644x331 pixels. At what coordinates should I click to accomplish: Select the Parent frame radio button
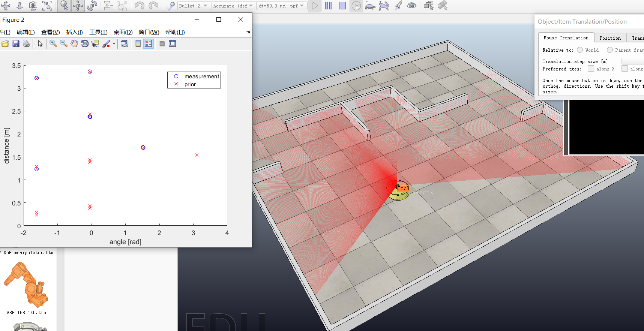(x=610, y=50)
